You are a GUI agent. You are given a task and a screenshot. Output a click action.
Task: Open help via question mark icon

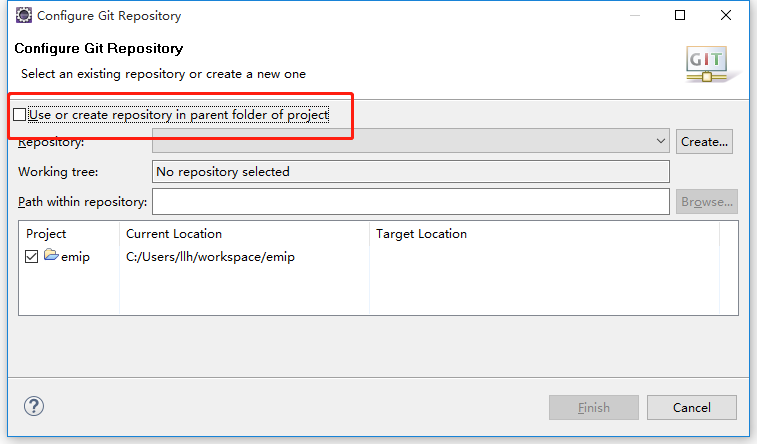click(x=34, y=406)
